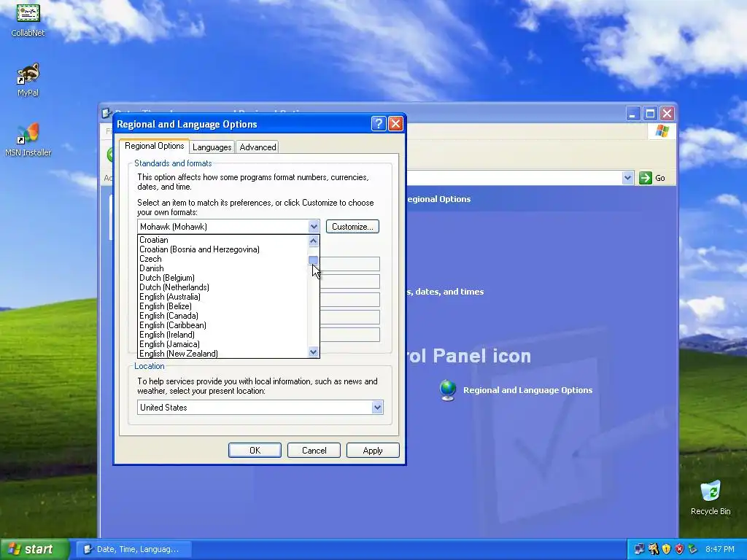Click the Customize... button
747x560 pixels.
coord(352,227)
